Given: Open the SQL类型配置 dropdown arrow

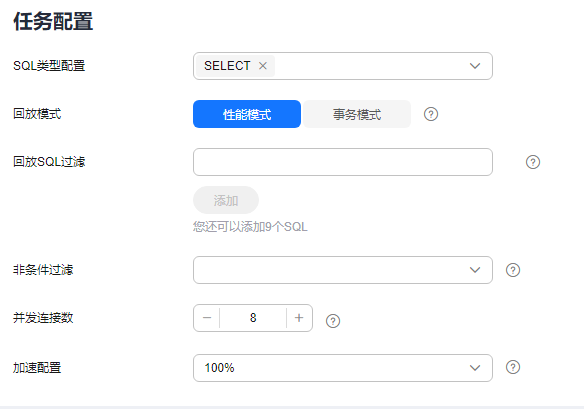Looking at the screenshot, I should (474, 66).
